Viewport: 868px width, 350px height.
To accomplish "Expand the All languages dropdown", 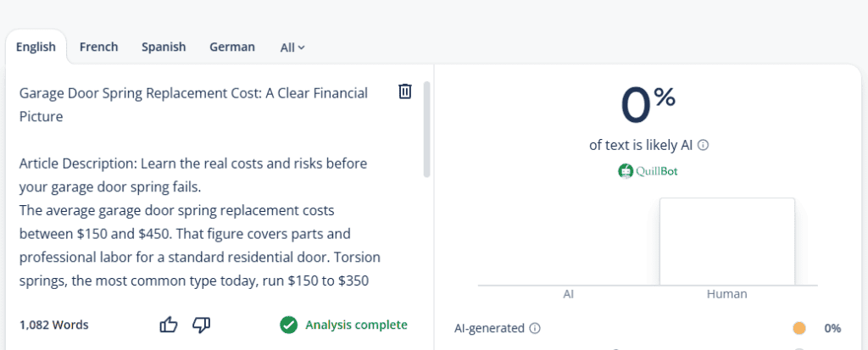I will tap(292, 47).
